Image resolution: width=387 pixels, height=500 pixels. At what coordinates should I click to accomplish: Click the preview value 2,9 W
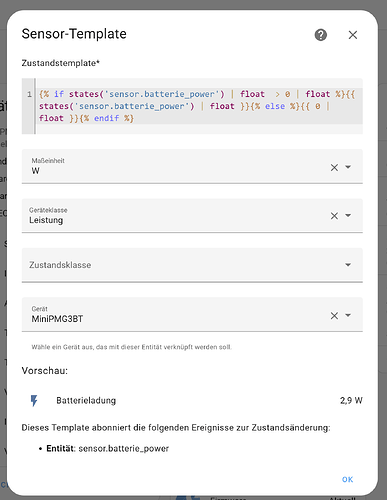(x=351, y=400)
